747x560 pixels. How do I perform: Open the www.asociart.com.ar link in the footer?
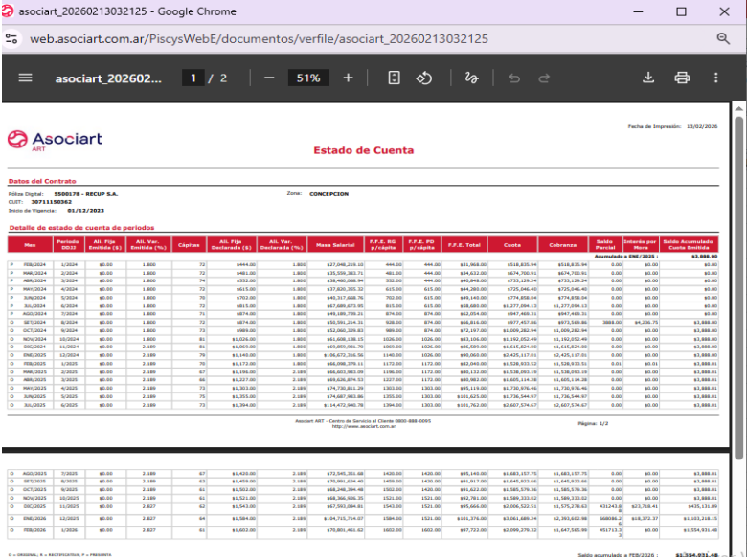click(363, 426)
